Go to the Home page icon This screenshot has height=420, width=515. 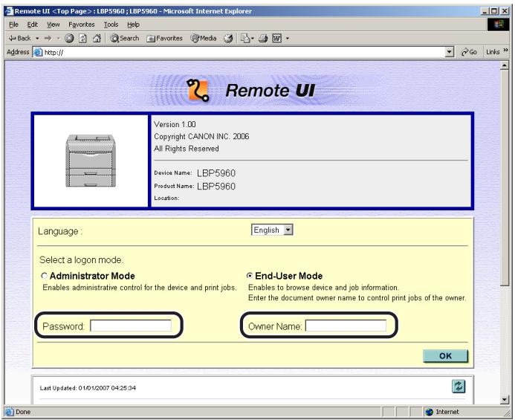coord(97,39)
